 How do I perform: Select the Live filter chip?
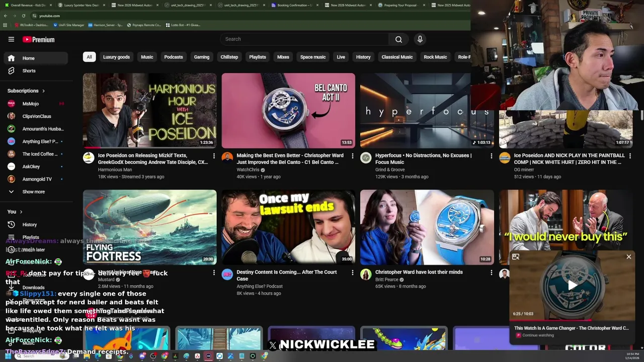[x=341, y=57]
